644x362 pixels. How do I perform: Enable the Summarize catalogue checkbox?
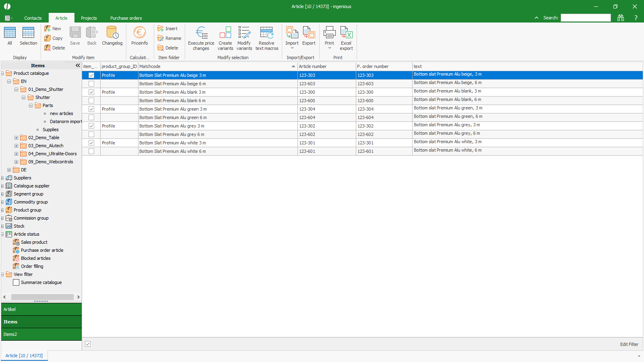pos(16,282)
